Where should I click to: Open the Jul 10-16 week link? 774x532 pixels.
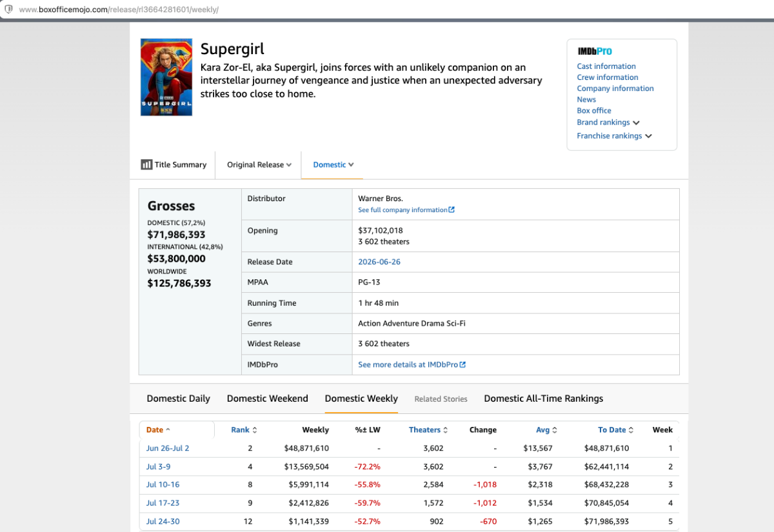(163, 485)
